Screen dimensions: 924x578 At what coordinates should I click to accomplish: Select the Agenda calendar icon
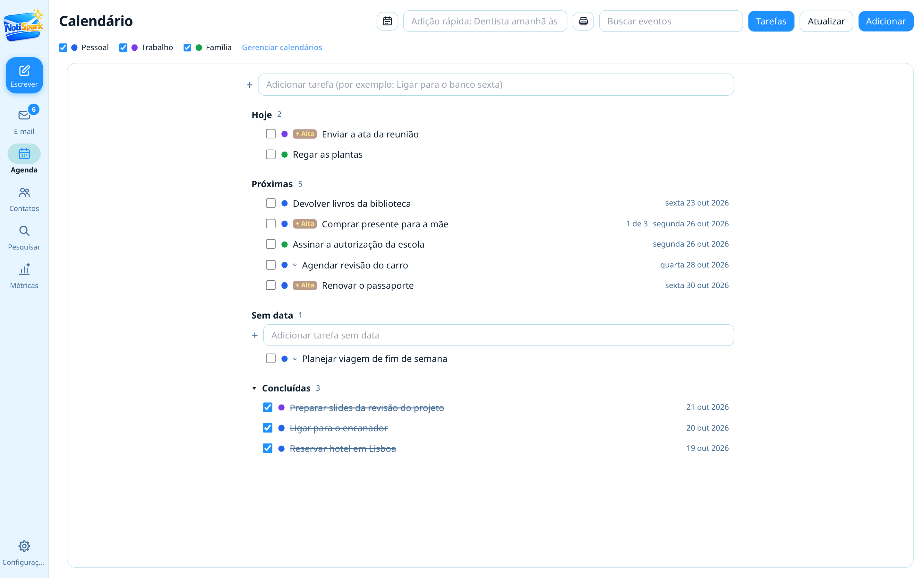24,154
